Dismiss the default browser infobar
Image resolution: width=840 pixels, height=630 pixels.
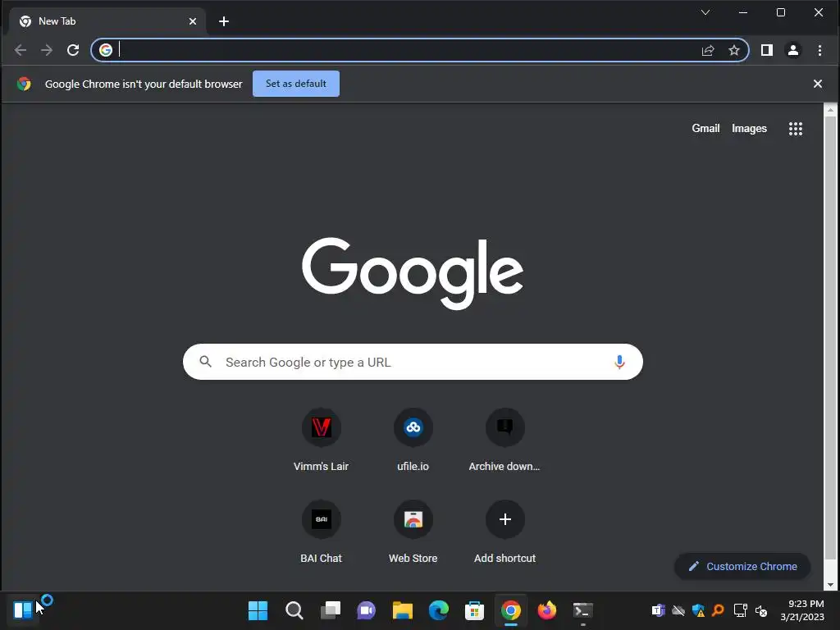pos(818,84)
